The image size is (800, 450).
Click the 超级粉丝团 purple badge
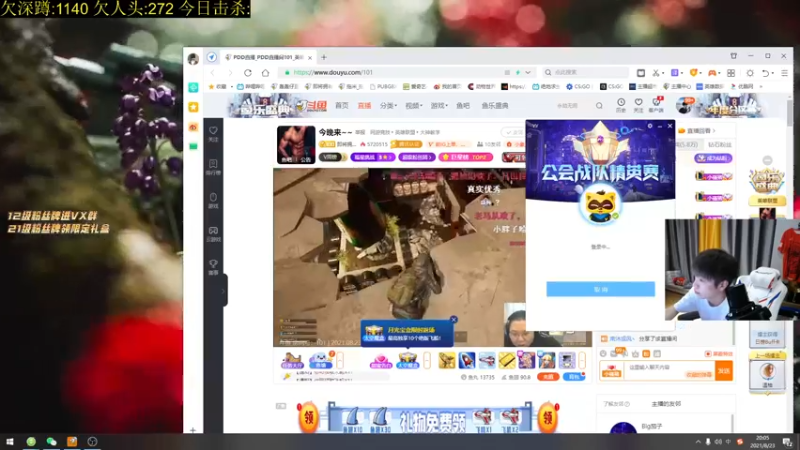(x=416, y=157)
